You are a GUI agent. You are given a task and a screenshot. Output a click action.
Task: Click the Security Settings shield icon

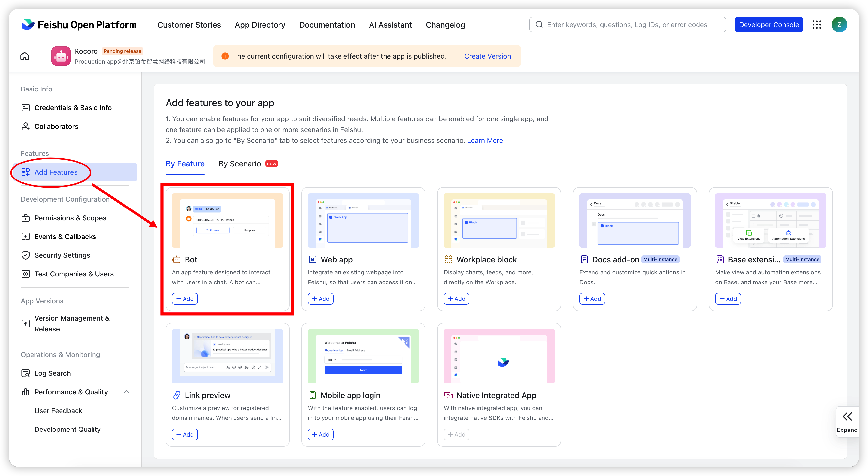[x=26, y=255]
